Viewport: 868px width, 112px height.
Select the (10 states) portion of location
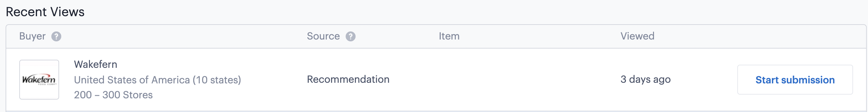point(217,80)
